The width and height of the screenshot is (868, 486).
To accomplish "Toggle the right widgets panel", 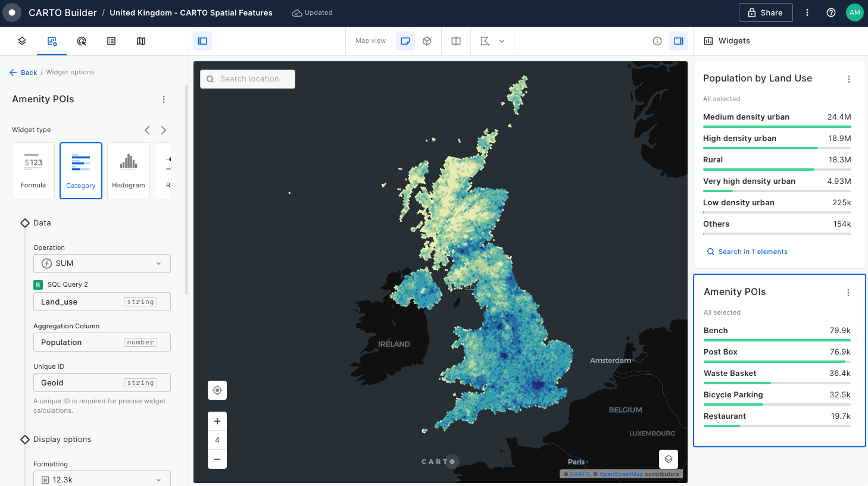I will 679,41.
